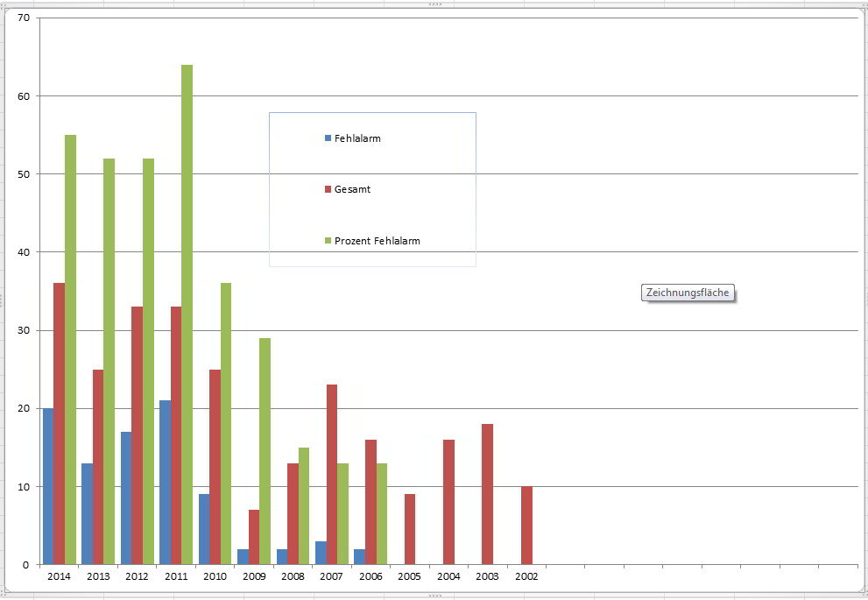
Task: Click the 70 value on vertical axis
Action: coord(24,18)
